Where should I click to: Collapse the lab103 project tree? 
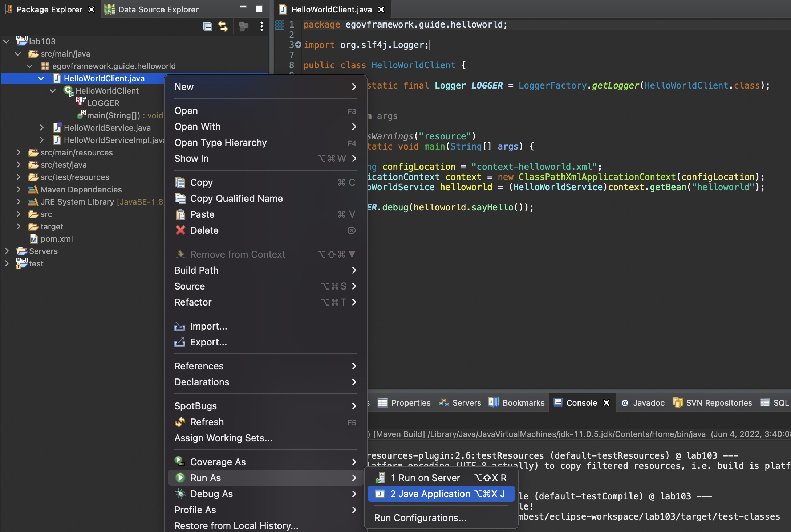coord(6,41)
